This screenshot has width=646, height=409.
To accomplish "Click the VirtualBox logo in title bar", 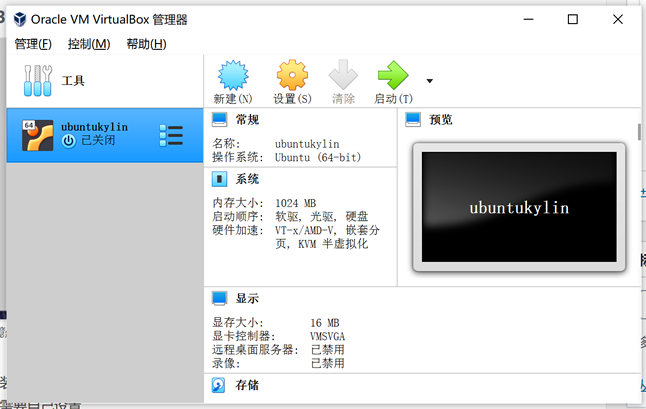I will [20, 19].
